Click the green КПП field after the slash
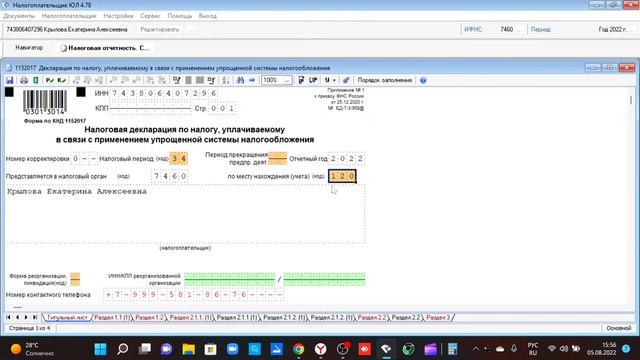 [324, 280]
